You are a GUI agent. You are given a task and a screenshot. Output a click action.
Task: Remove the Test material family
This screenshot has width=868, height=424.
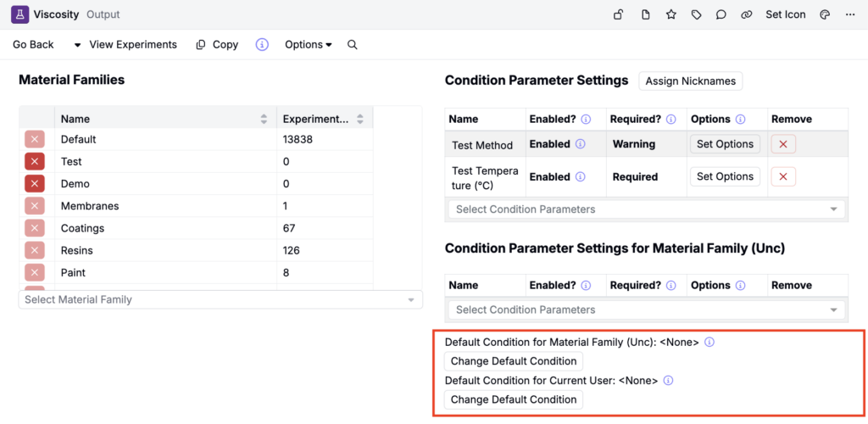[34, 162]
